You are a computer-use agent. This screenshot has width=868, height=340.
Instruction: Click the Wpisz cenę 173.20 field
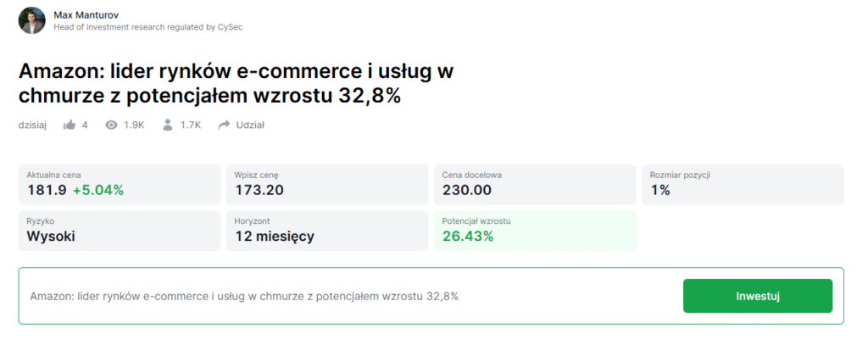coord(327,184)
